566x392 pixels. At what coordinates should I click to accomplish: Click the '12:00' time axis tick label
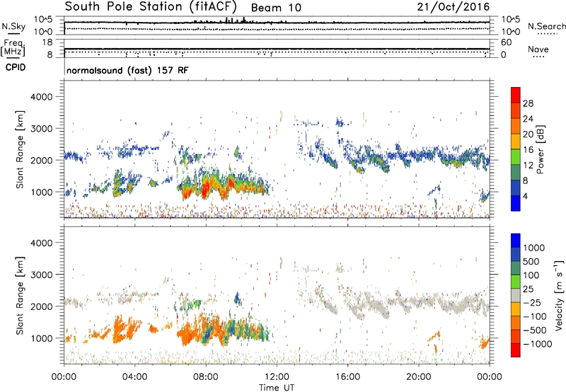pyautogui.click(x=277, y=377)
